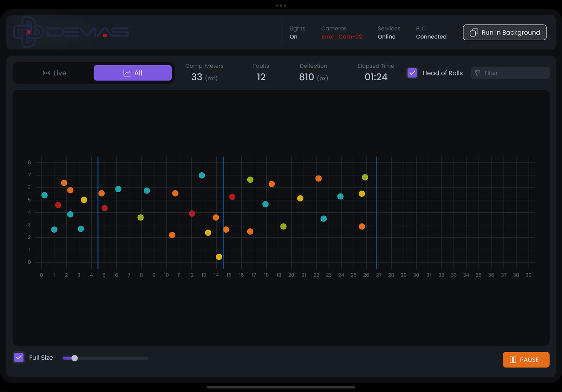The width and height of the screenshot is (562, 392).
Task: Uncheck the Full Size checkbox
Action: (x=19, y=358)
